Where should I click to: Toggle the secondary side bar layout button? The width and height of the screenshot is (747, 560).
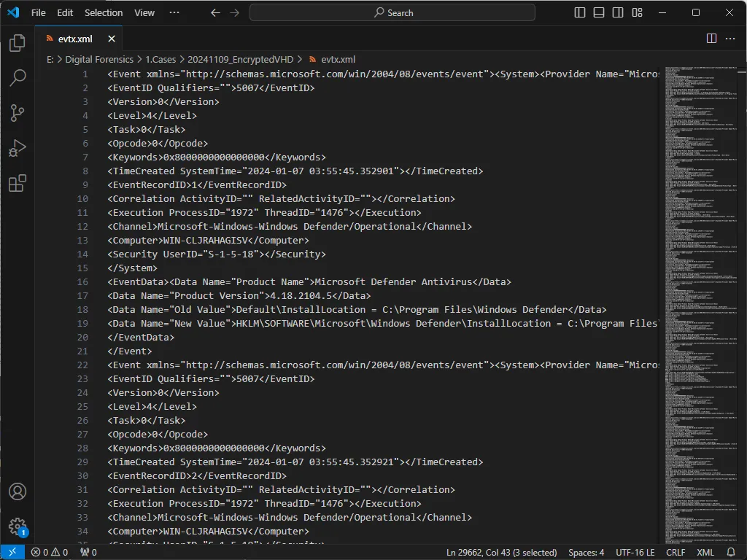[618, 12]
